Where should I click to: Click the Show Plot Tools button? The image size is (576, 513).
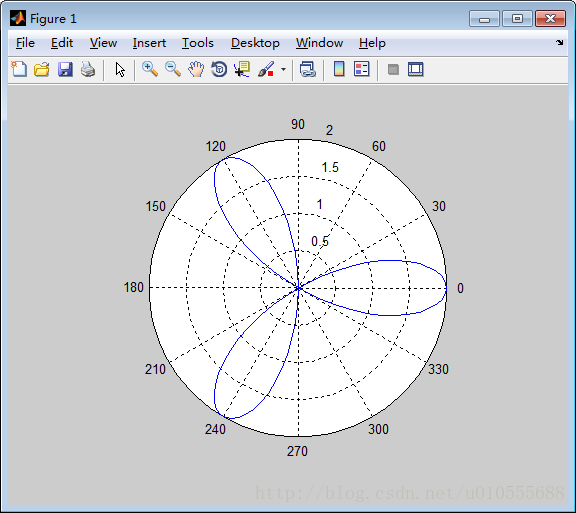(415, 69)
